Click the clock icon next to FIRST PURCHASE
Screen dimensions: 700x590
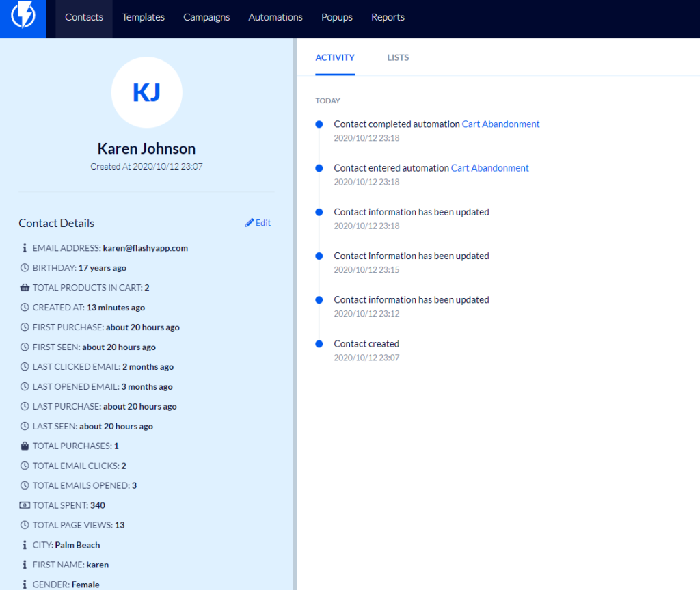[x=25, y=327]
